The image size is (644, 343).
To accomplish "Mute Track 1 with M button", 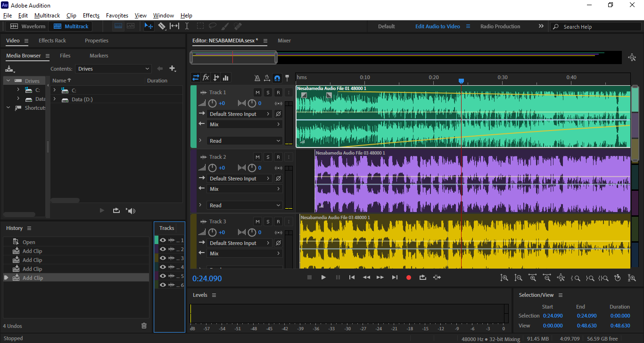I will click(257, 92).
